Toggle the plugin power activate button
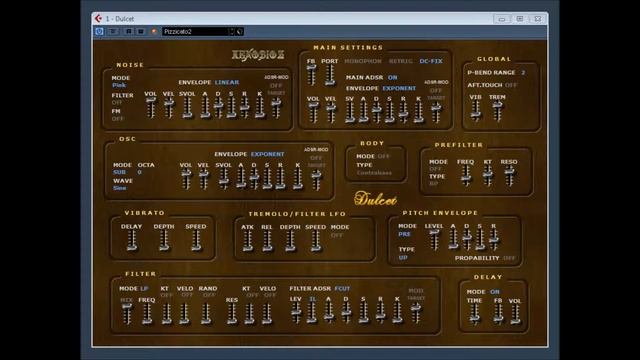The image size is (640, 360). (x=100, y=31)
